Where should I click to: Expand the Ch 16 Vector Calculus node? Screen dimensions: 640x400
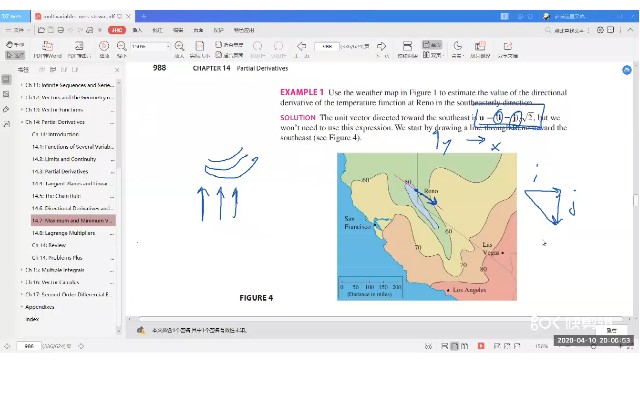click(22, 282)
